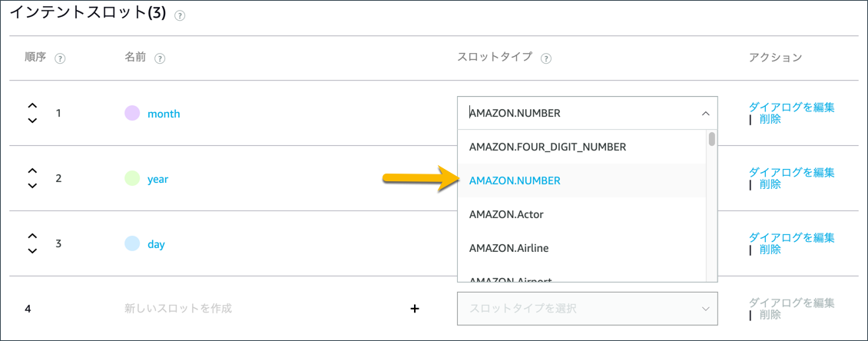The width and height of the screenshot is (868, 341).
Task: Click help icon beside スロットタイプ header
Action: (547, 58)
